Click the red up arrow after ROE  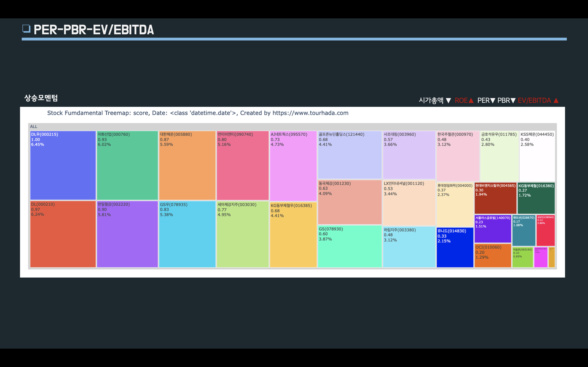pos(471,100)
